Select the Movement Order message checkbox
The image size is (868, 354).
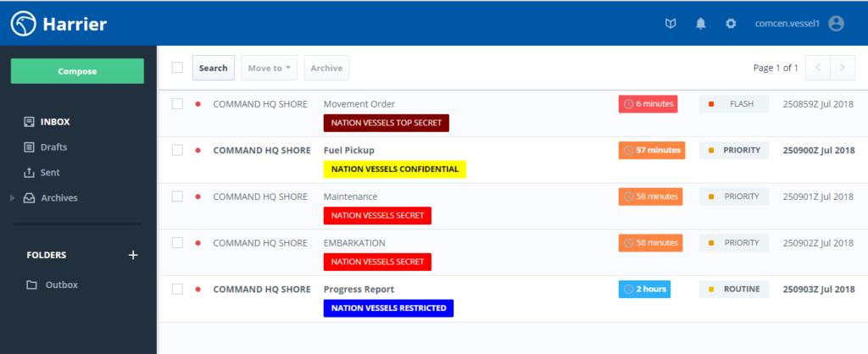(177, 104)
